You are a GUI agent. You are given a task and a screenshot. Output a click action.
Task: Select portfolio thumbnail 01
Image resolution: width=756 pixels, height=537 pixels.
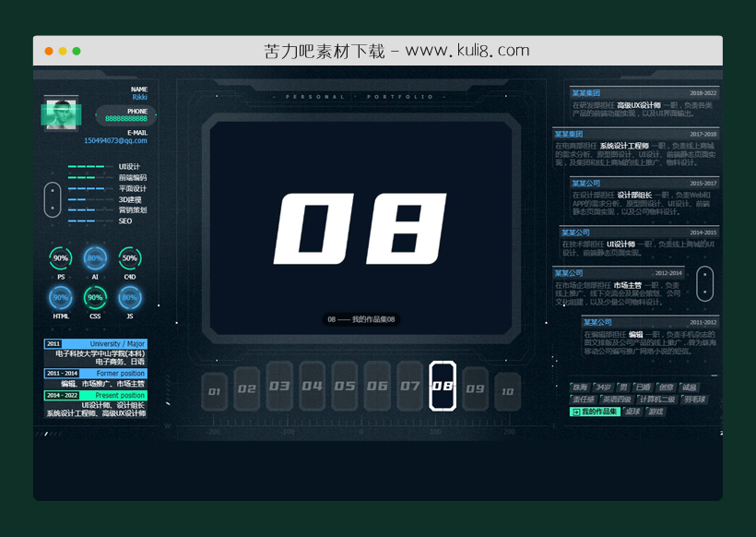215,391
